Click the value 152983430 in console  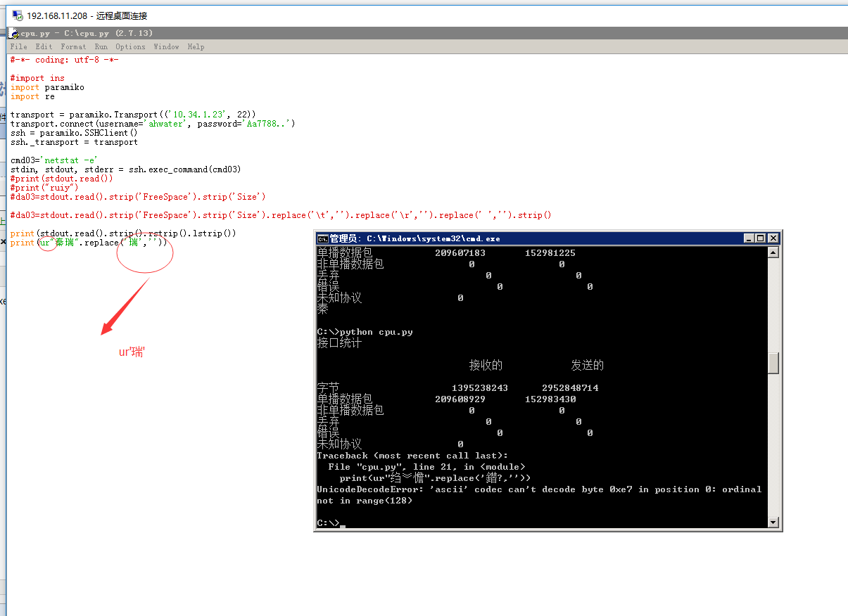pos(550,399)
